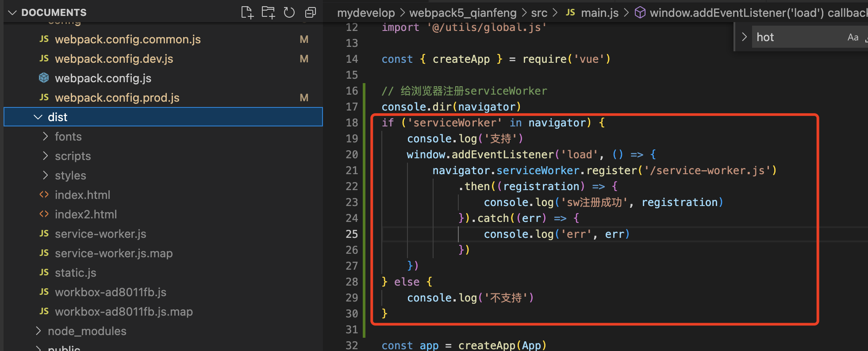The height and width of the screenshot is (351, 868).
Task: Select src in breadcrumb
Action: tap(539, 13)
